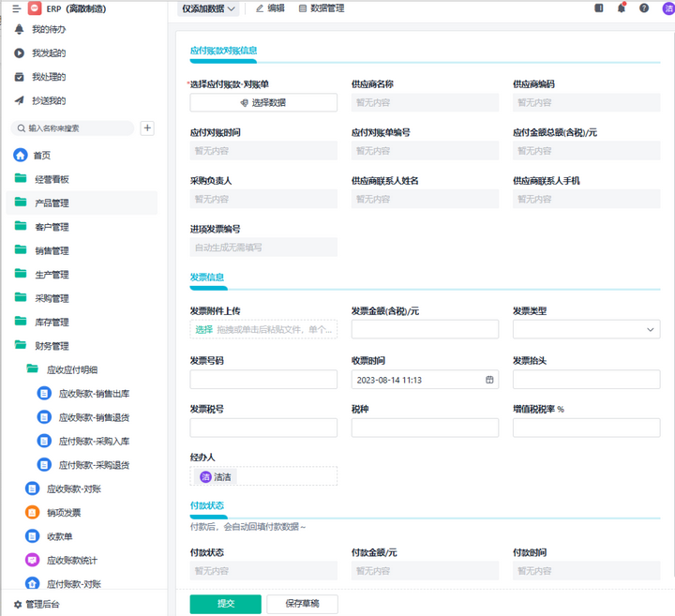Image resolution: width=675 pixels, height=616 pixels.
Task: Open the notification bell icon
Action: coord(622,8)
